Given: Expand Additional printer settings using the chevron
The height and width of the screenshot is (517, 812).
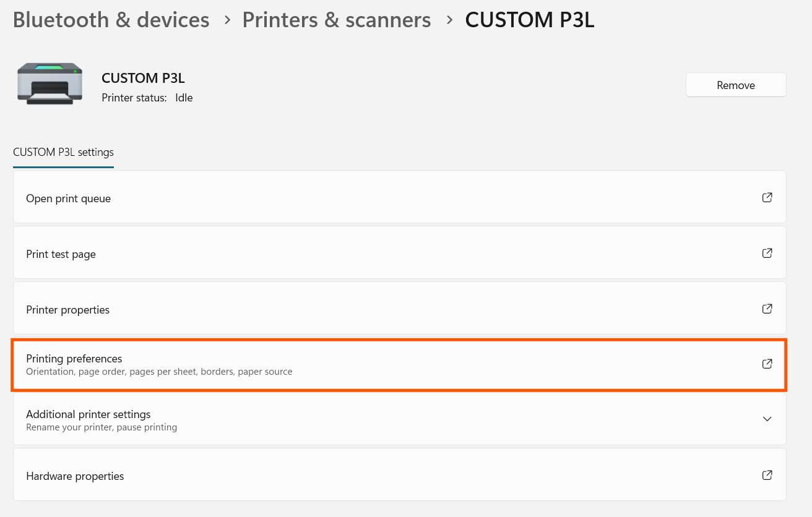Looking at the screenshot, I should pos(767,419).
